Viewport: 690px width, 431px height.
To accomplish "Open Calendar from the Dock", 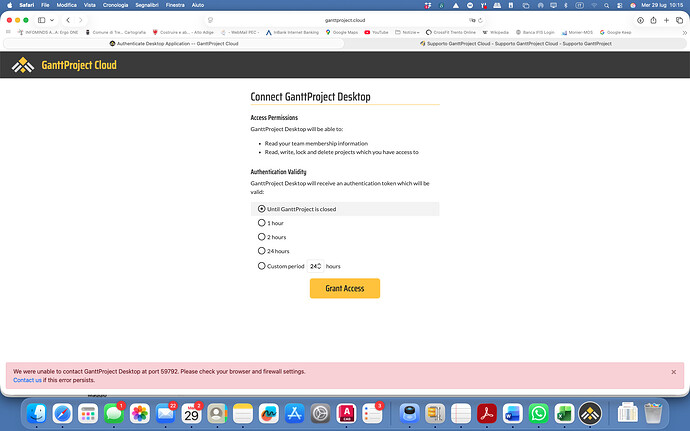I will [191, 413].
